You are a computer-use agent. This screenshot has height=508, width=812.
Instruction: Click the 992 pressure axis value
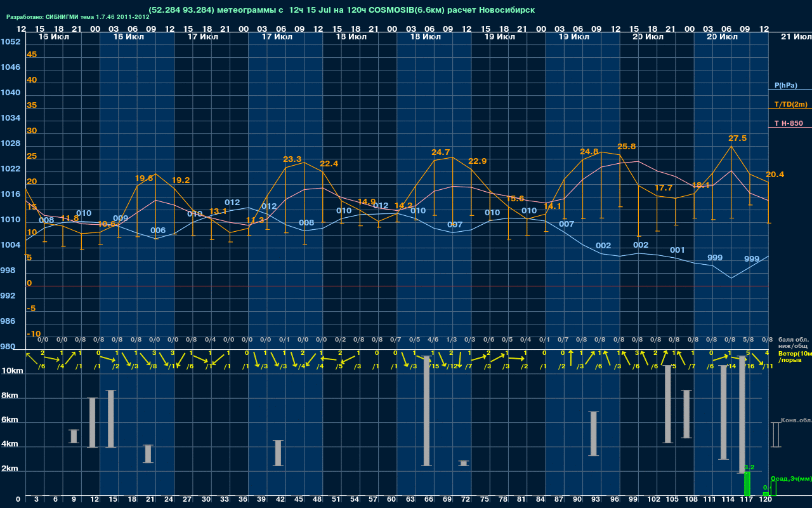[x=8, y=296]
